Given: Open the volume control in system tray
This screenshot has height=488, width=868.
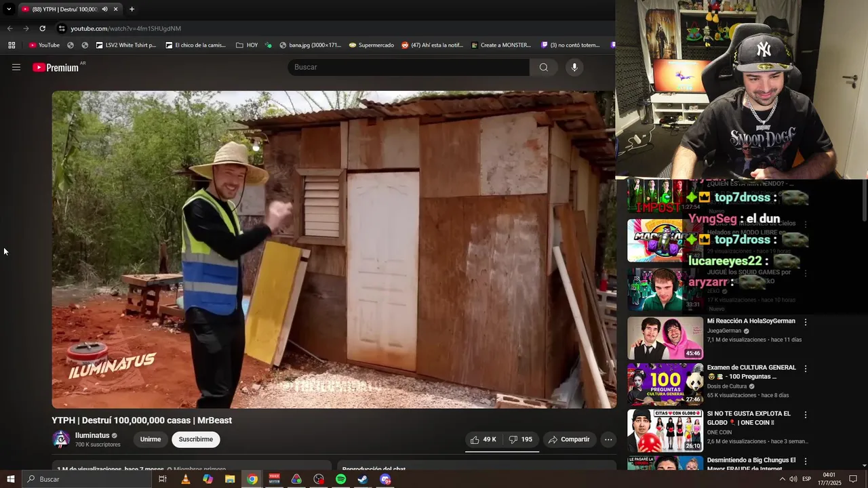Looking at the screenshot, I should [x=793, y=479].
